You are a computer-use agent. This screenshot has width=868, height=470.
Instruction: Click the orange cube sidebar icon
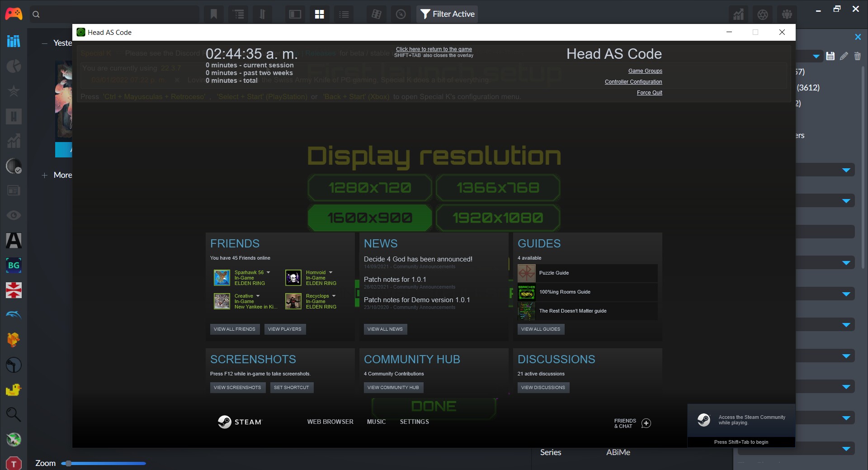pyautogui.click(x=14, y=340)
